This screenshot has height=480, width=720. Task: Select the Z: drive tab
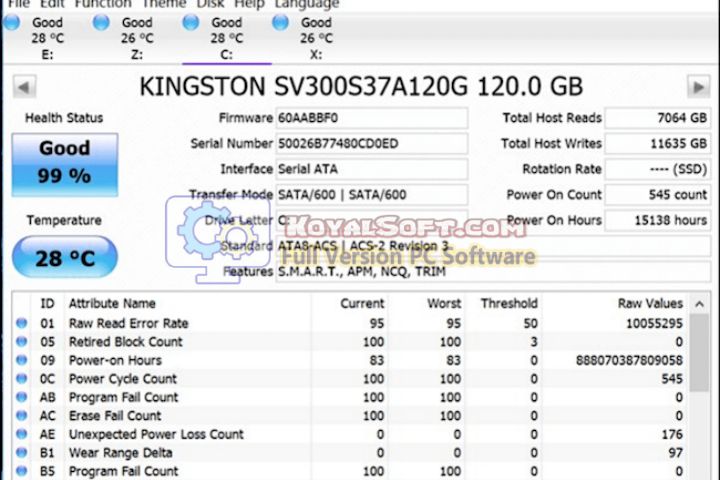tap(137, 38)
